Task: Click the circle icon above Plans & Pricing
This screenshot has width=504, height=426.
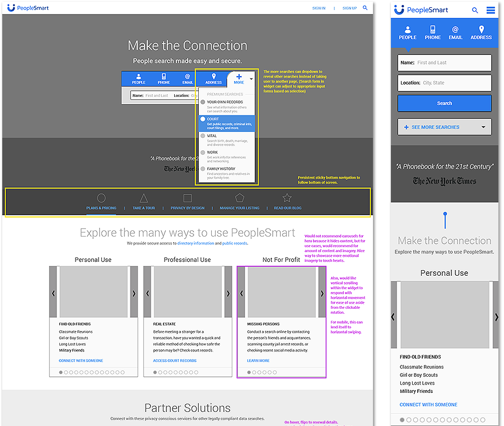Action: click(101, 198)
